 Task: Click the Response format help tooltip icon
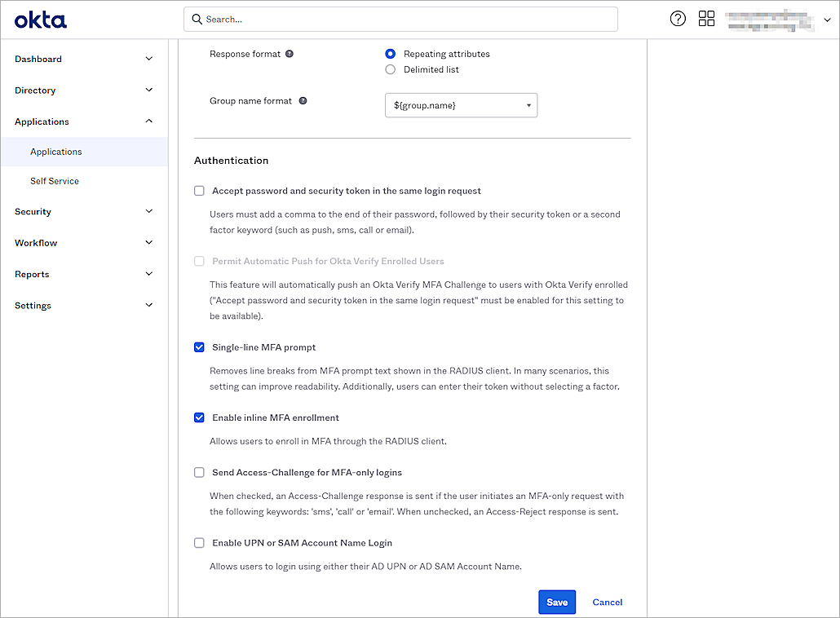point(289,53)
